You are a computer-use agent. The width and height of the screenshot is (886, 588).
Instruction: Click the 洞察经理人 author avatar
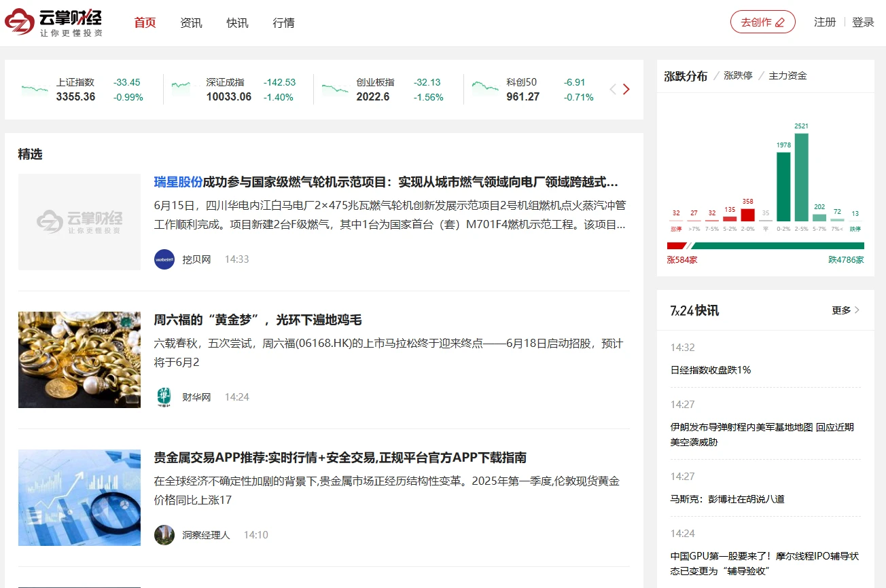click(x=164, y=535)
